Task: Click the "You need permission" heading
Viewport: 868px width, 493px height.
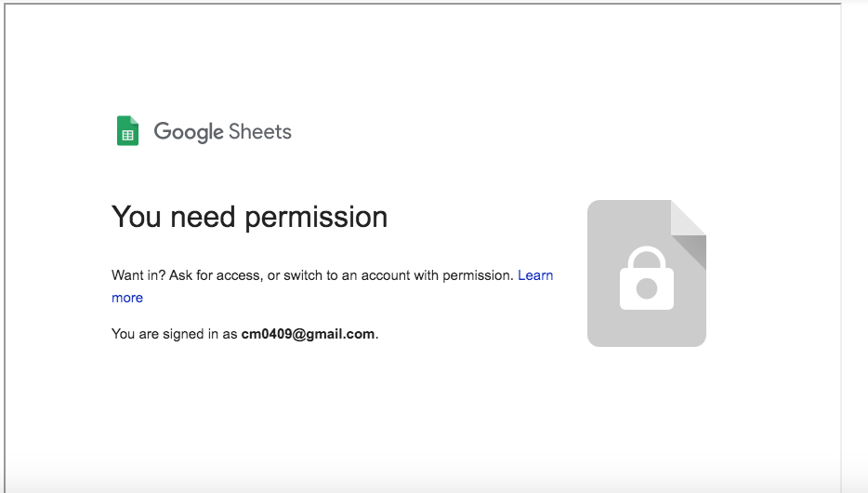Action: click(249, 217)
